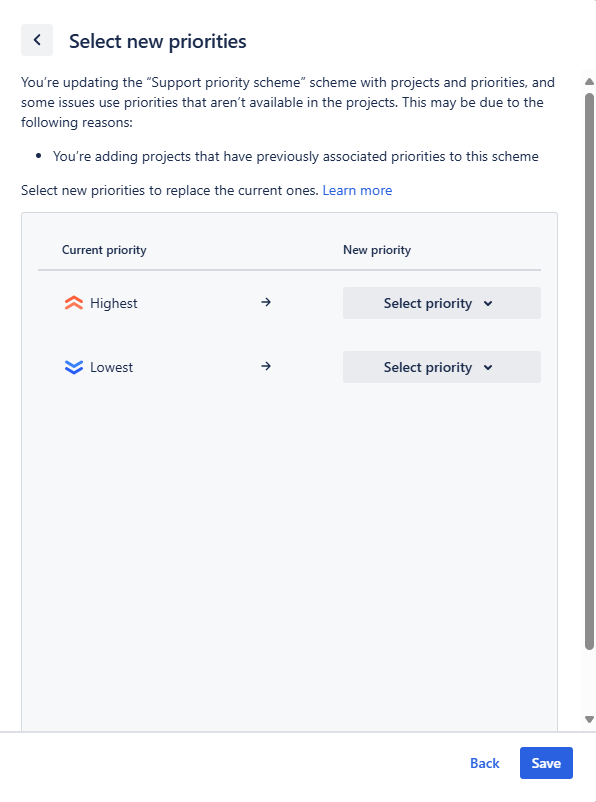596x802 pixels.
Task: Select the Lowest priority label
Action: coord(112,367)
